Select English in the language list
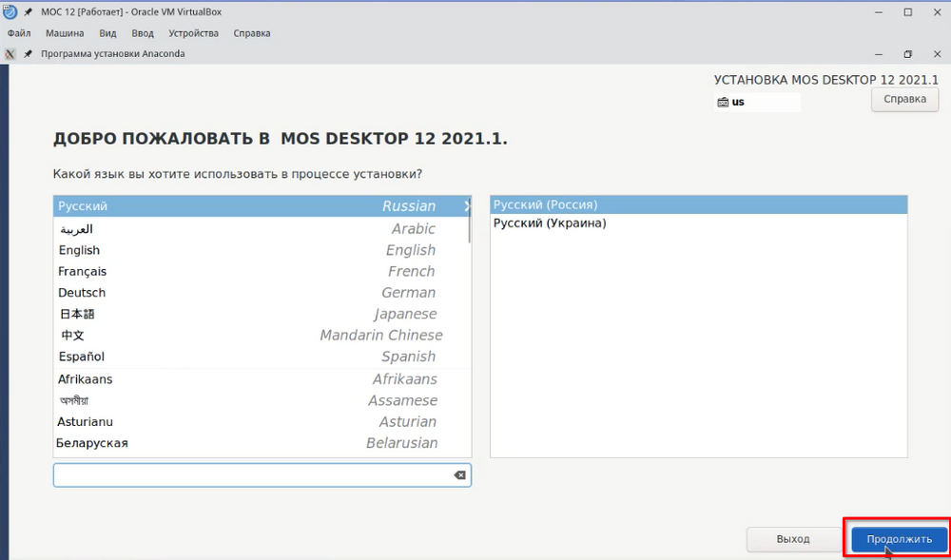 [79, 250]
